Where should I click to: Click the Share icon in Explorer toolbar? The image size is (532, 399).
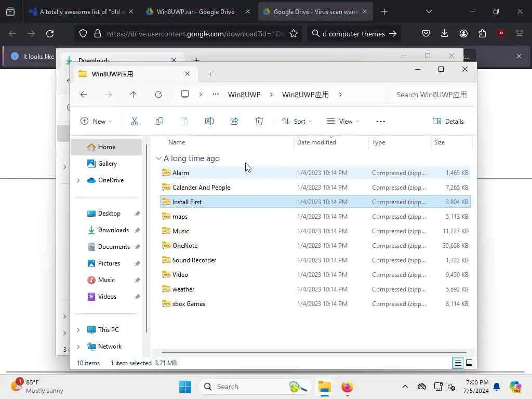click(x=234, y=121)
